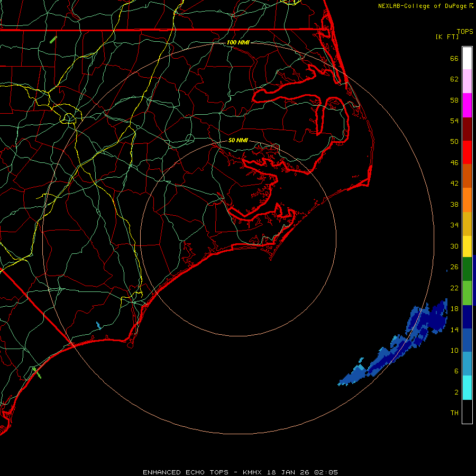Click the dark orange 42 kft legend color

click(467, 176)
